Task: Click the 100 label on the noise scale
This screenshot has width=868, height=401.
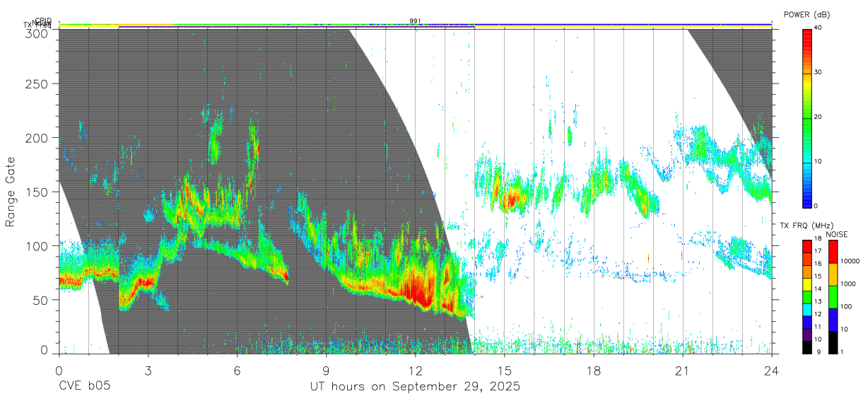Action: (847, 306)
